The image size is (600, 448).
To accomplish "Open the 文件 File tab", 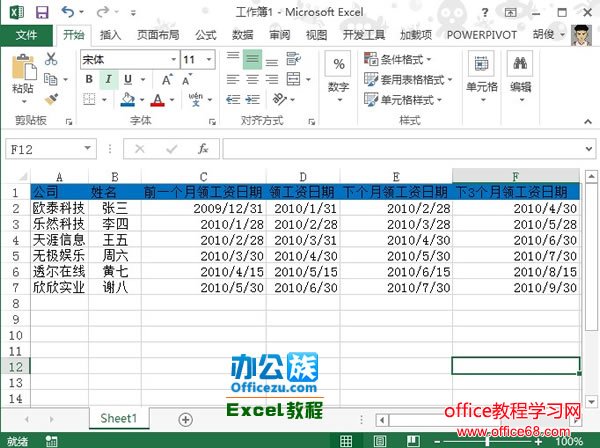I will pyautogui.click(x=26, y=35).
